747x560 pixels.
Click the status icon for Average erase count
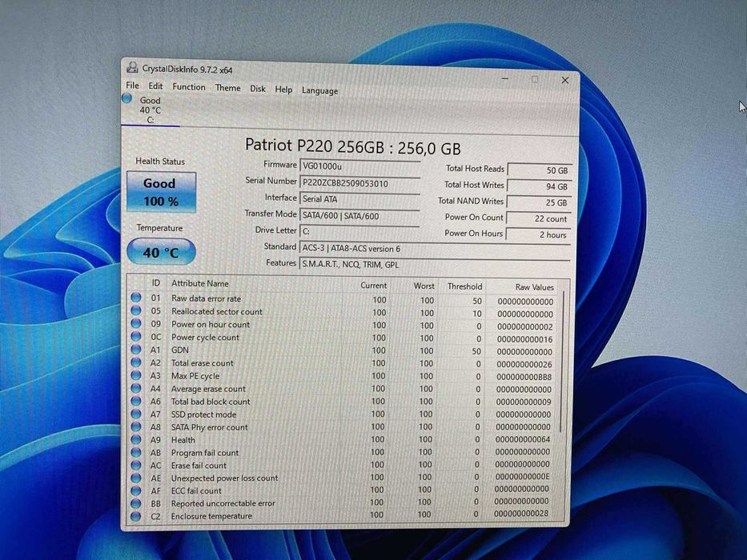[x=136, y=388]
